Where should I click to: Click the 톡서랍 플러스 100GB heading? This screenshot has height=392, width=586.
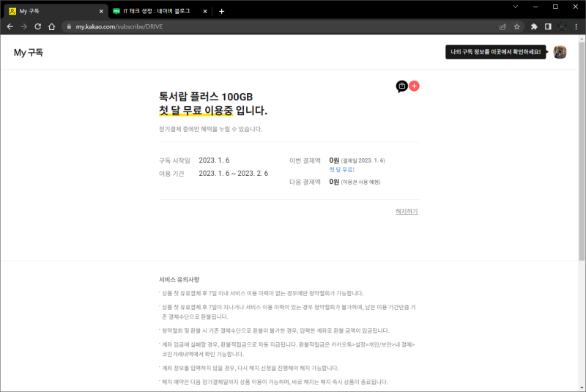tap(206, 97)
